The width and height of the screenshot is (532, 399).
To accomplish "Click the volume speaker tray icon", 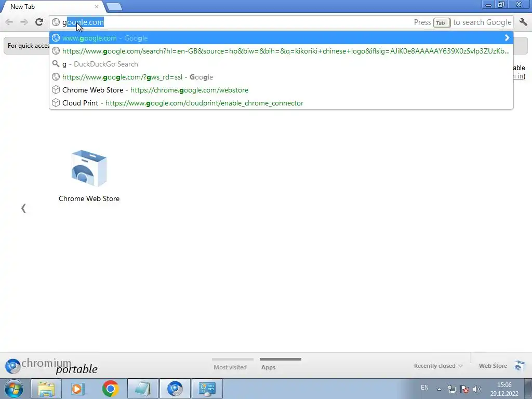I will tap(477, 389).
